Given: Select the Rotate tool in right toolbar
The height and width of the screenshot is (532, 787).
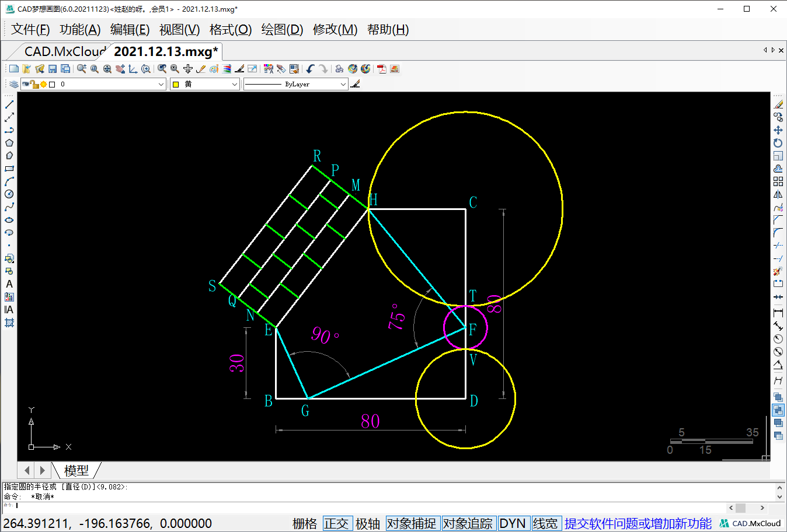Looking at the screenshot, I should [778, 143].
